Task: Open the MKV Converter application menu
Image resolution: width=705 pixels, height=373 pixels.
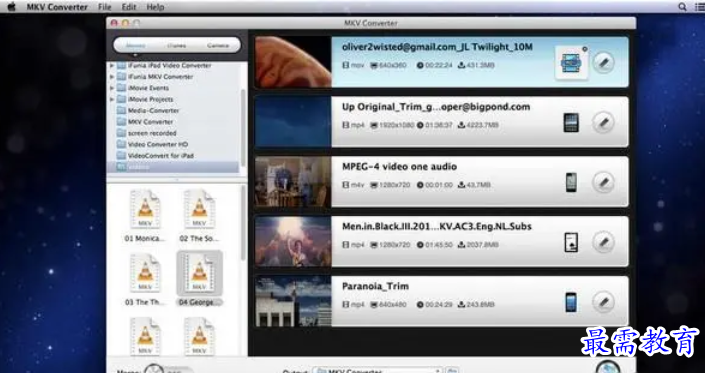Action: pos(57,7)
